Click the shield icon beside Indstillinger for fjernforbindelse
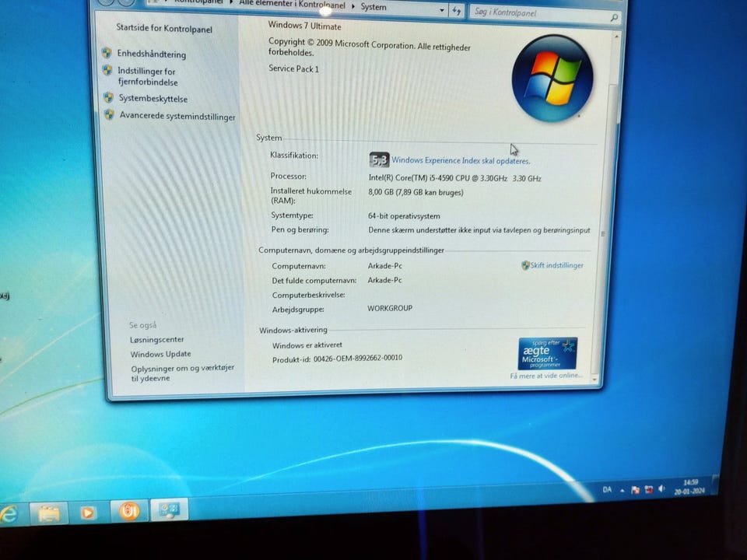747x560 pixels. pos(107,71)
